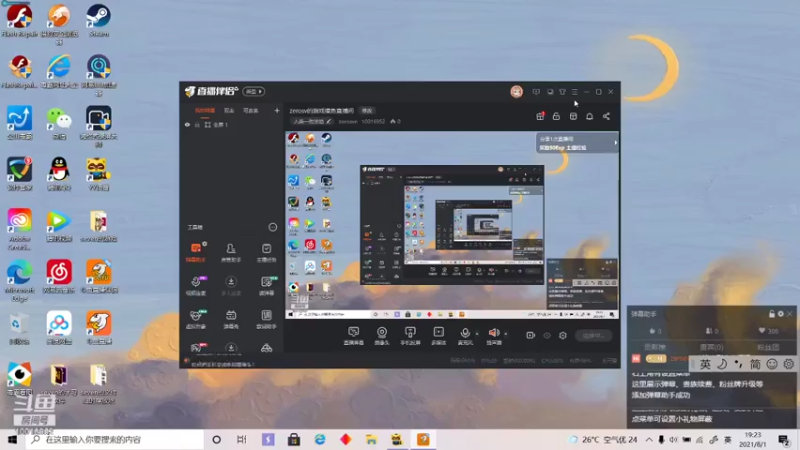Click the edit button beside room title
The height and width of the screenshot is (450, 800).
click(x=367, y=110)
